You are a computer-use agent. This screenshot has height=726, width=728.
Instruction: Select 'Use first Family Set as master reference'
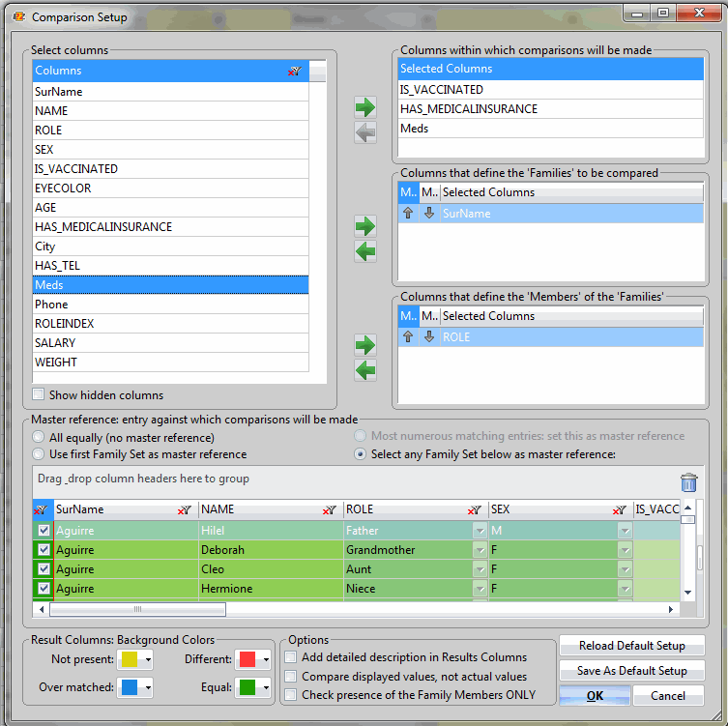click(x=39, y=454)
